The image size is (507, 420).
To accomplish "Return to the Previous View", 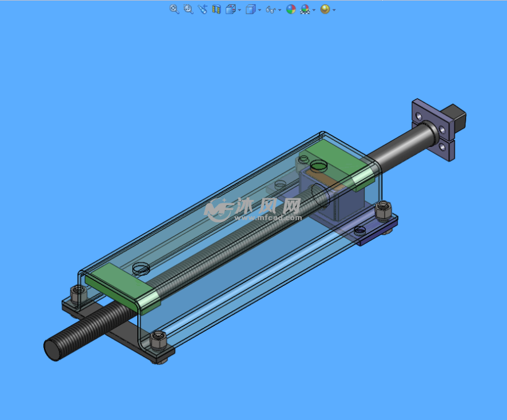I will coord(202,9).
